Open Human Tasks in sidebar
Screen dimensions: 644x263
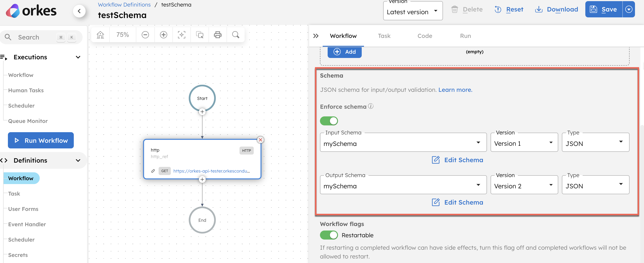26,90
